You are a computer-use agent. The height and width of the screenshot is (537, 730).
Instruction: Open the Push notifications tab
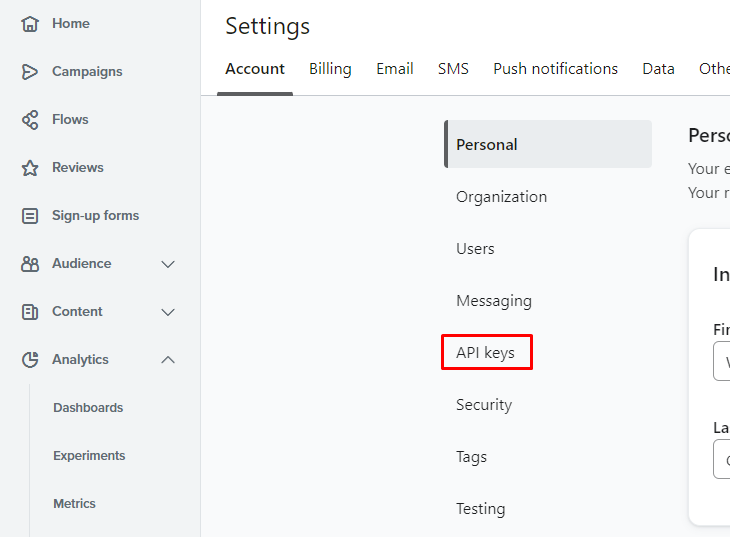[x=555, y=69]
